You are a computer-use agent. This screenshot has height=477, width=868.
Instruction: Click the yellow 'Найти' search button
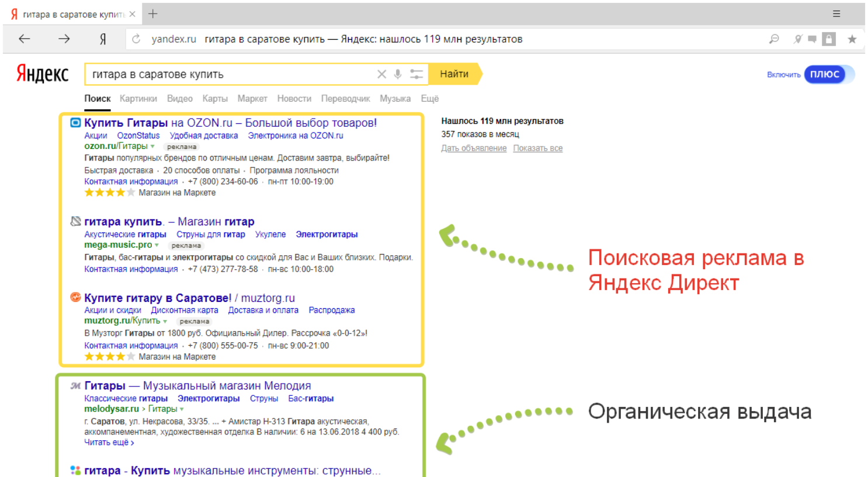455,74
